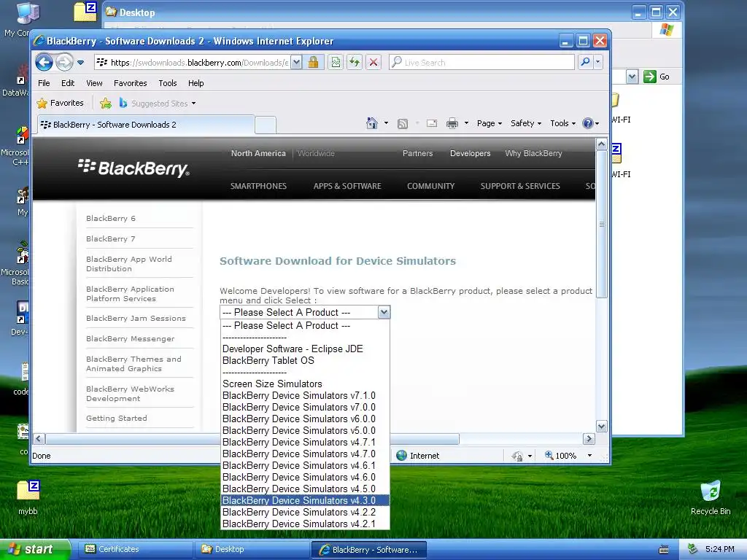Open the Developers link
This screenshot has height=560, width=747.
pyautogui.click(x=471, y=153)
